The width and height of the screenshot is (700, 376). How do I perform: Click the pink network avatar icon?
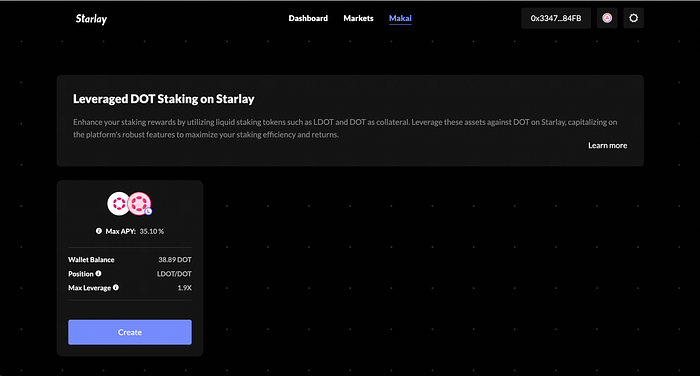point(607,18)
